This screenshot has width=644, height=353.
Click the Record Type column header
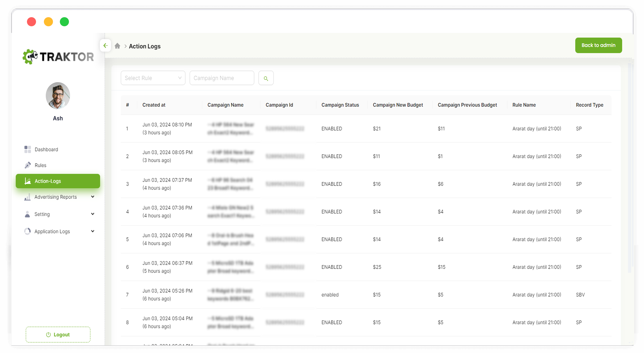590,105
